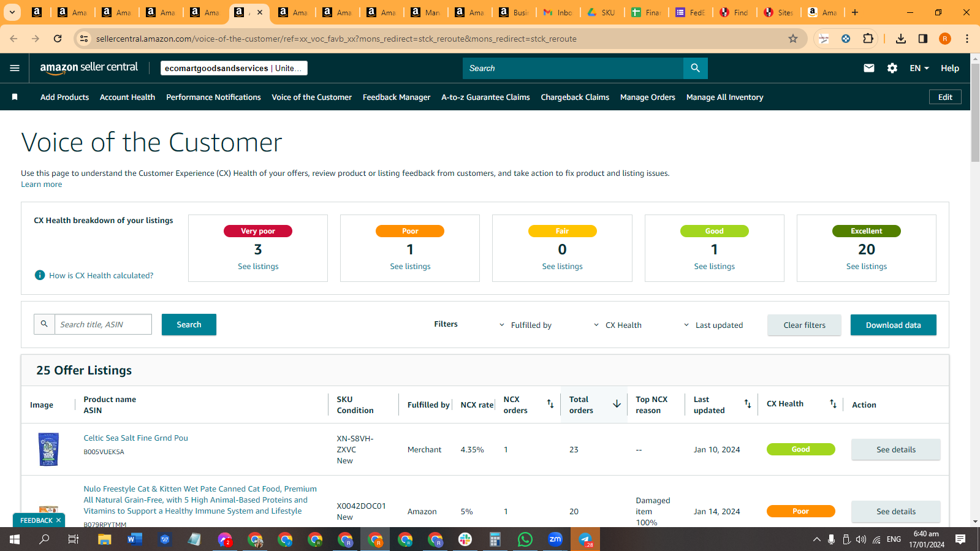Viewport: 980px width, 551px height.
Task: Open a new browser tab
Action: 855,12
